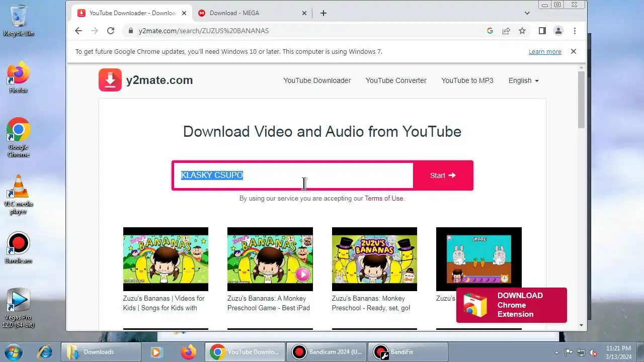
Task: Open a new tab with plus icon
Action: coord(324,13)
